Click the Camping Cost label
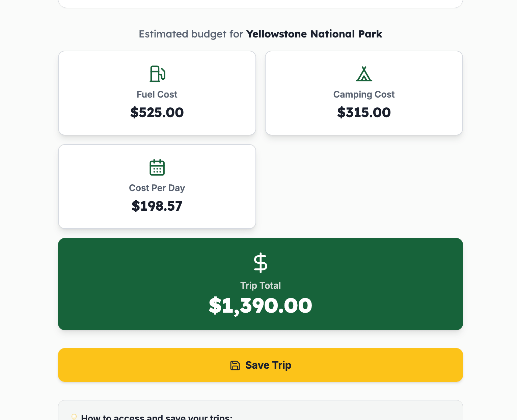The height and width of the screenshot is (420, 517). 364,95
